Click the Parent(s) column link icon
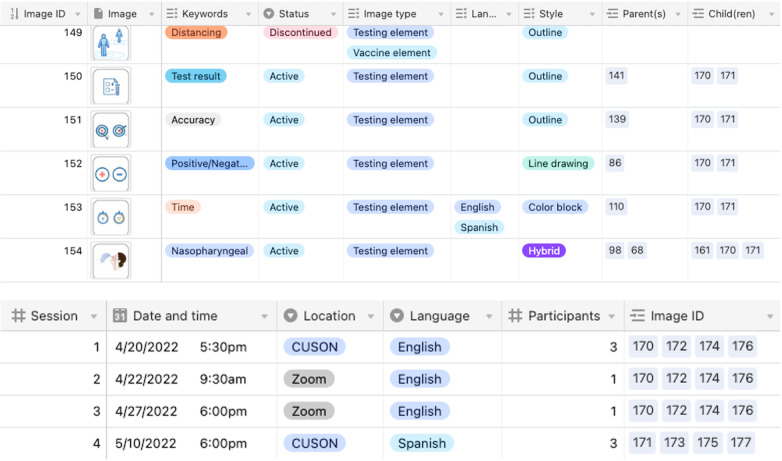This screenshot has height=461, width=782. (613, 14)
